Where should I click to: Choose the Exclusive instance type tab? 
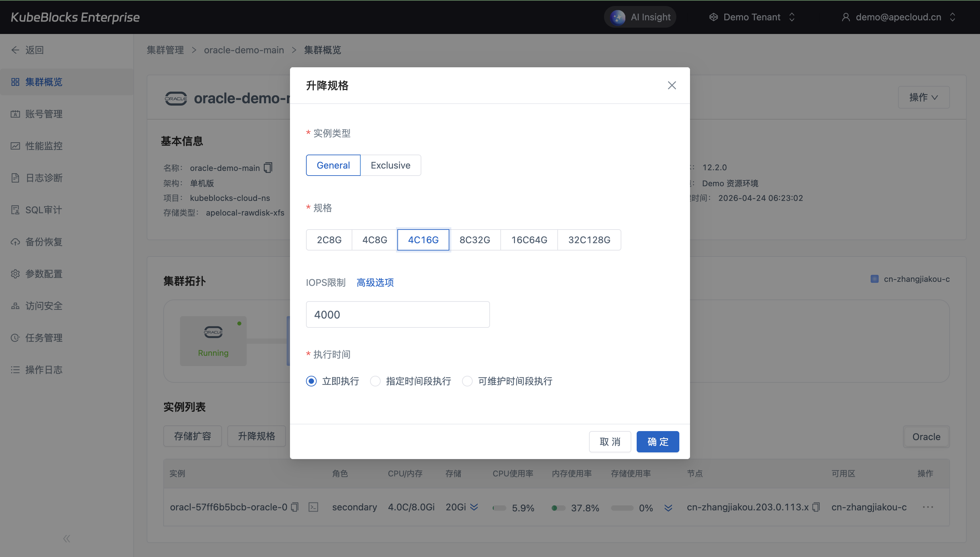coord(390,165)
